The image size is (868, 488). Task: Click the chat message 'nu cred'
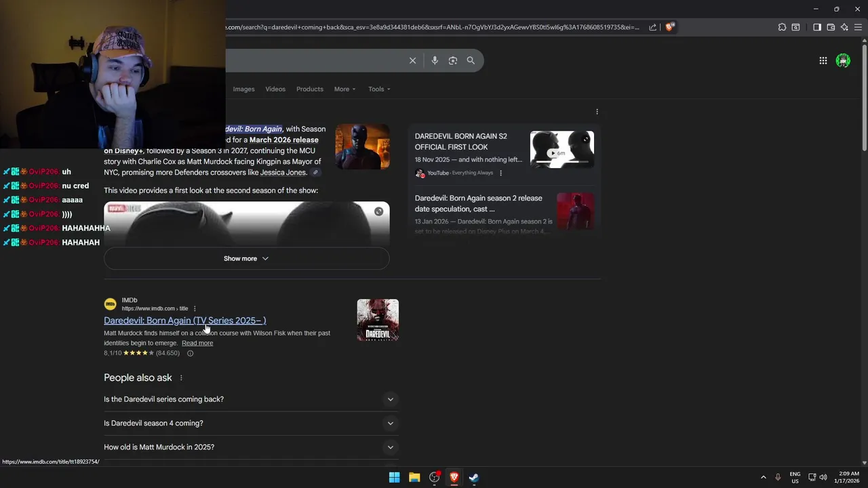coord(75,186)
